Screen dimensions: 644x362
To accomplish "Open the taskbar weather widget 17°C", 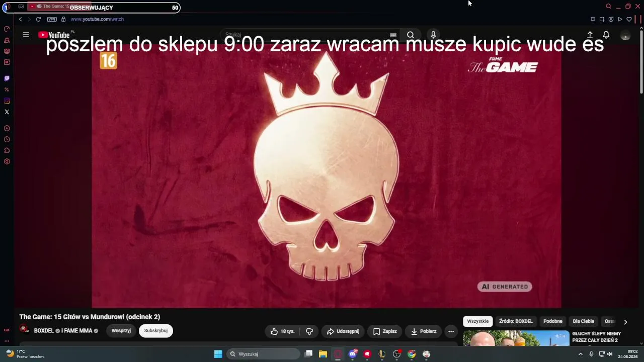I will [24, 354].
